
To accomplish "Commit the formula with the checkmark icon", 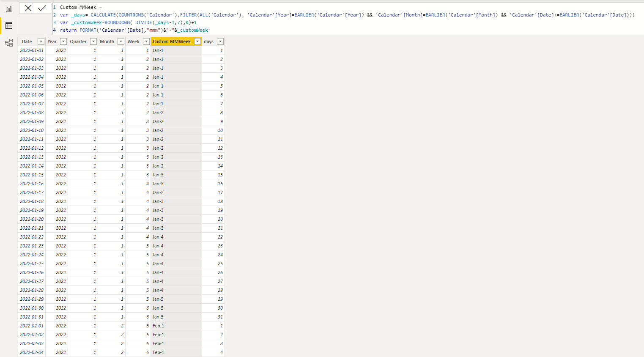I will click(42, 8).
